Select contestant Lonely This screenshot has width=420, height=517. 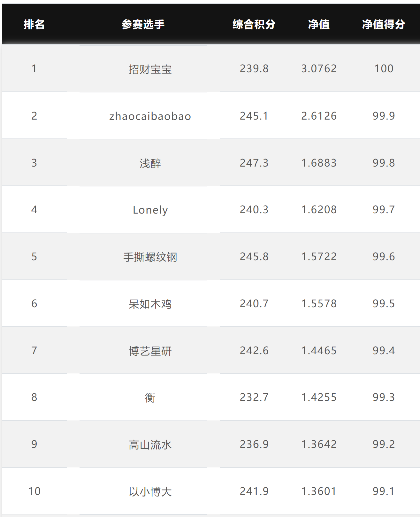(x=150, y=210)
